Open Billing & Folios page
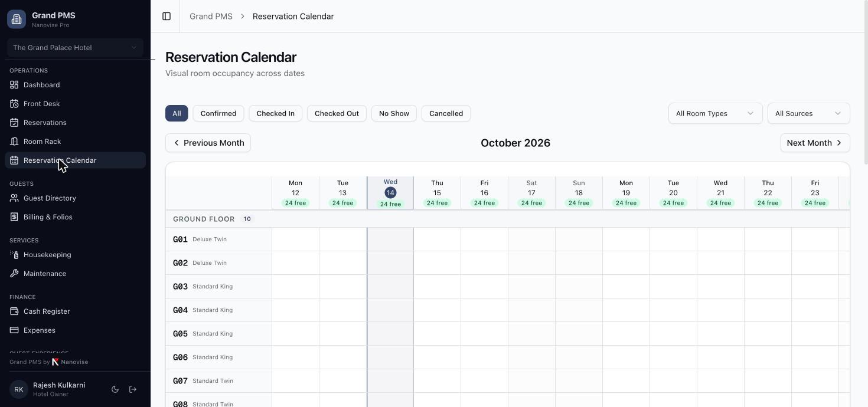868x407 pixels. [75, 217]
